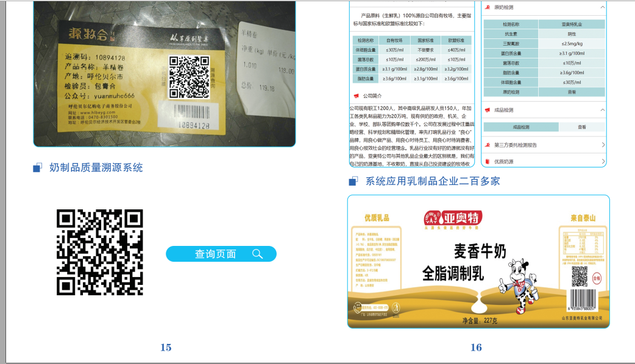Click the barcode on the milk label
The width and height of the screenshot is (635, 364).
click(583, 299)
